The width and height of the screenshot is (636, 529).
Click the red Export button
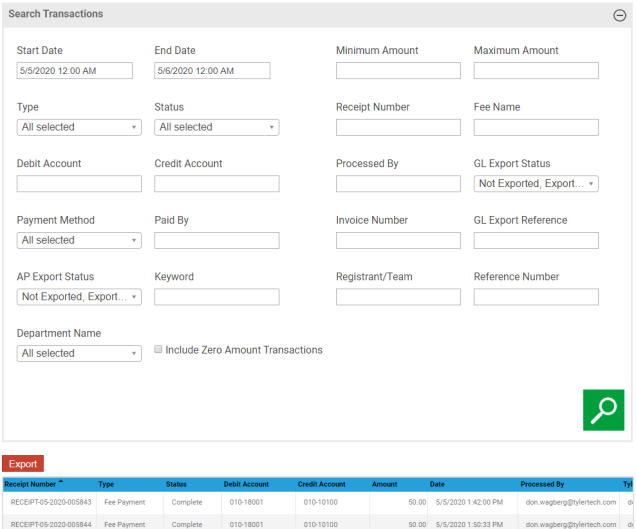(23, 464)
